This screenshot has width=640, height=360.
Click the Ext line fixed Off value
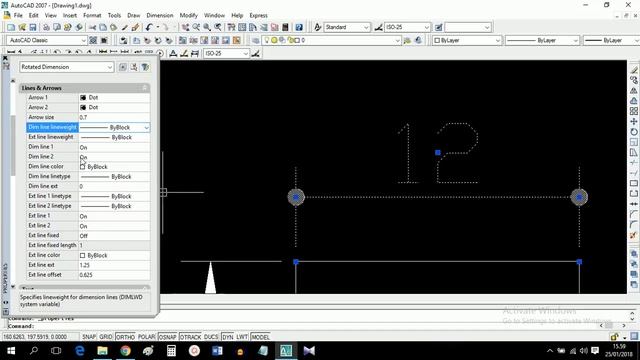(114, 236)
